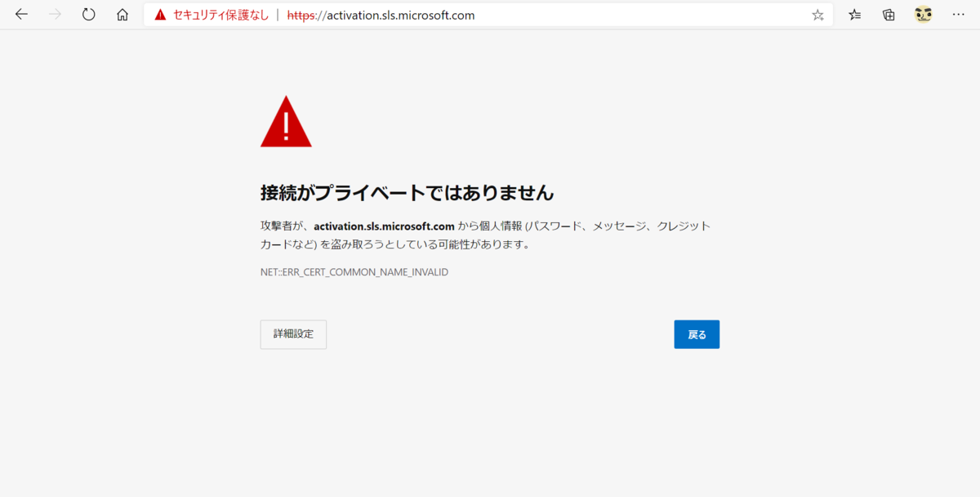
Task: Open the favorites list icon
Action: [854, 15]
